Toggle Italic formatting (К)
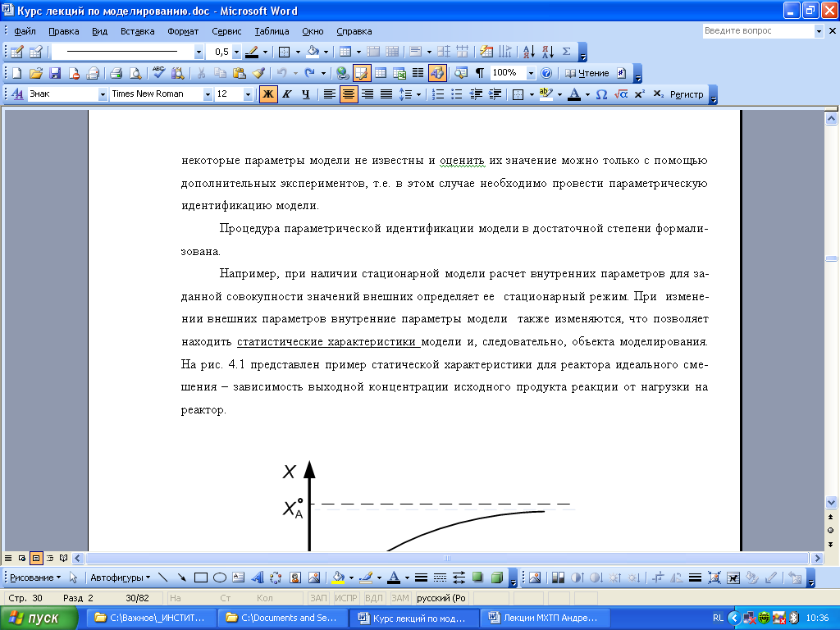The image size is (840, 630). click(x=287, y=94)
